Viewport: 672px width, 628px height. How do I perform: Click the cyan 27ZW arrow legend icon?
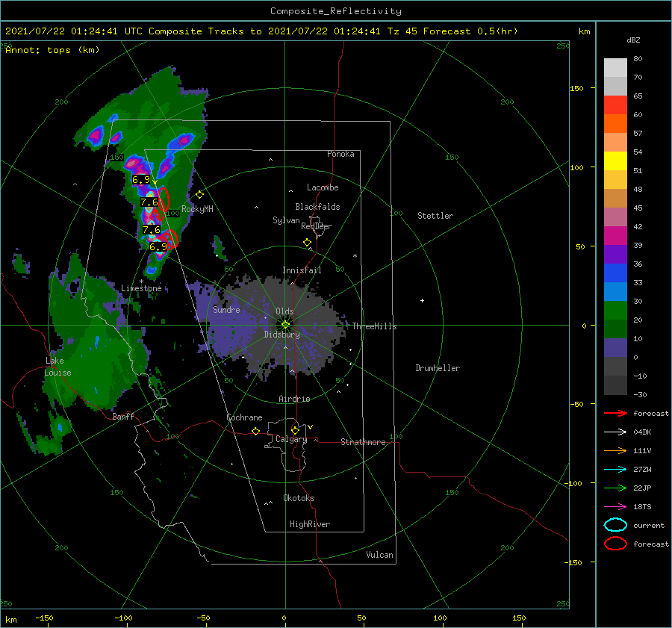point(615,470)
